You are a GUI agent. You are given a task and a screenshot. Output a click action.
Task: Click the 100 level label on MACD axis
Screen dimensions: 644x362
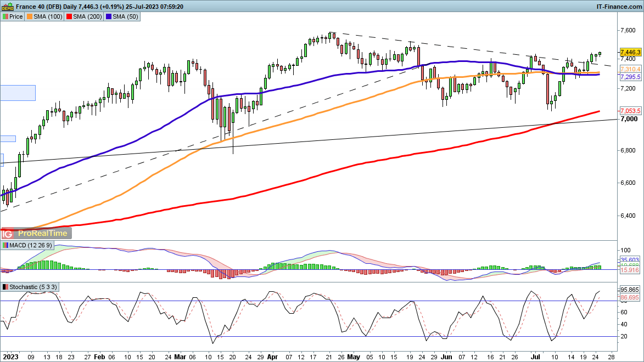click(625, 250)
